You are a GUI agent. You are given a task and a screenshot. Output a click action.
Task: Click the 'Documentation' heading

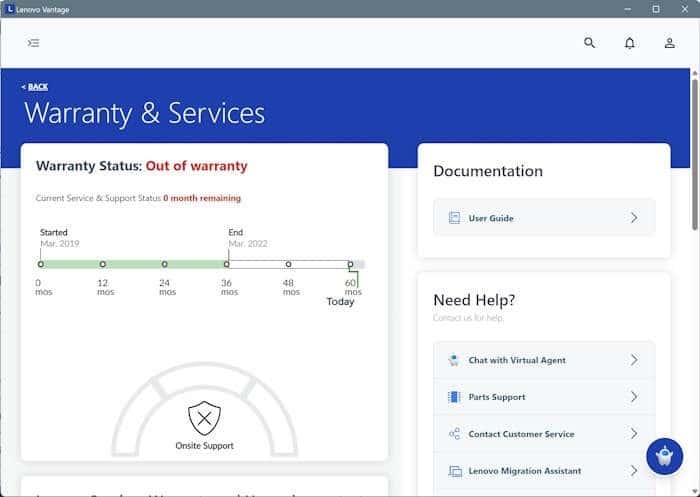[488, 171]
